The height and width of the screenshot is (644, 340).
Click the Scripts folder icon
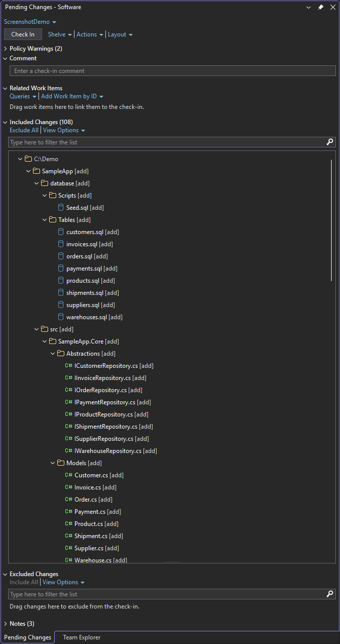53,195
